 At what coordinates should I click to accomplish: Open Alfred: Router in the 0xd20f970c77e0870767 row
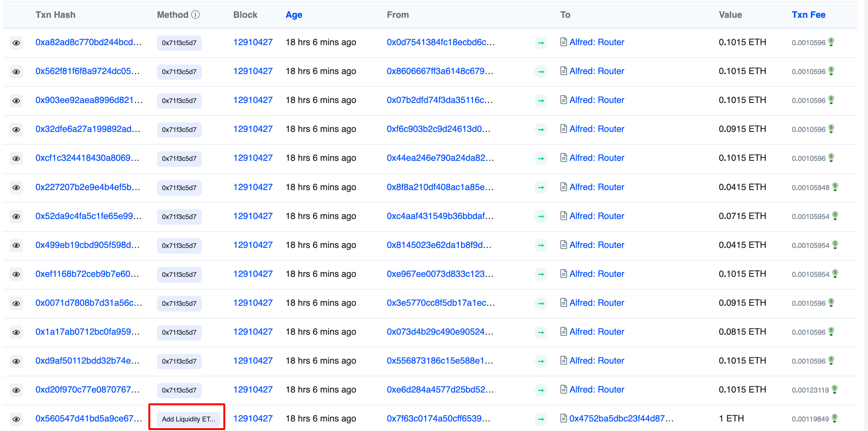click(596, 390)
